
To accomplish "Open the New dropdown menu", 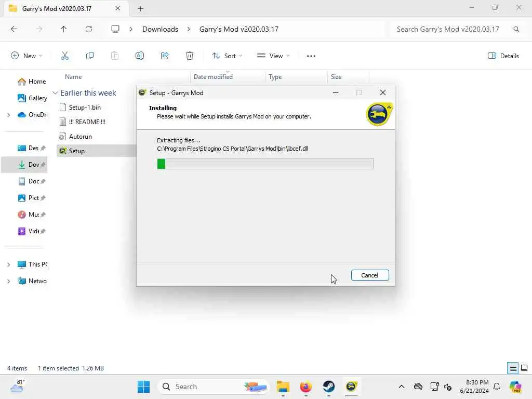I will pos(26,56).
